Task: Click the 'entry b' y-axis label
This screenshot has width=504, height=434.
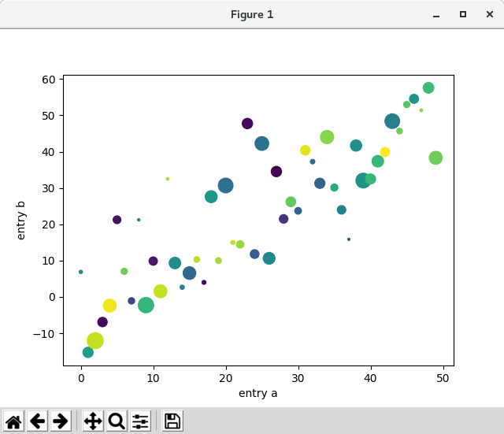Action: [x=20, y=221]
